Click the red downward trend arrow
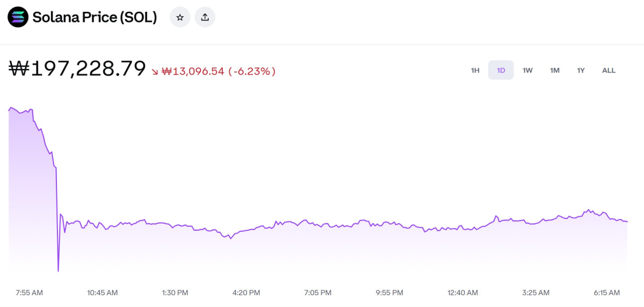Viewport: 644px width, 307px height. click(x=155, y=71)
